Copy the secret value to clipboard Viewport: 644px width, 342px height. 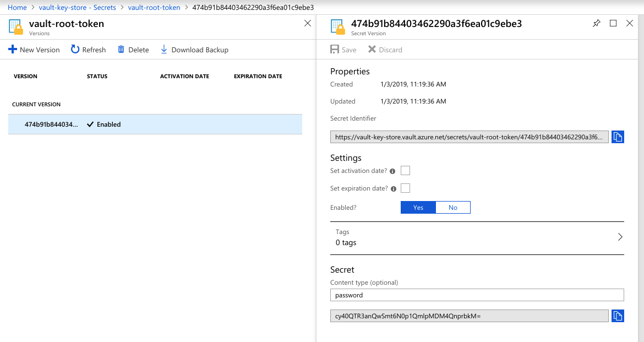click(618, 316)
